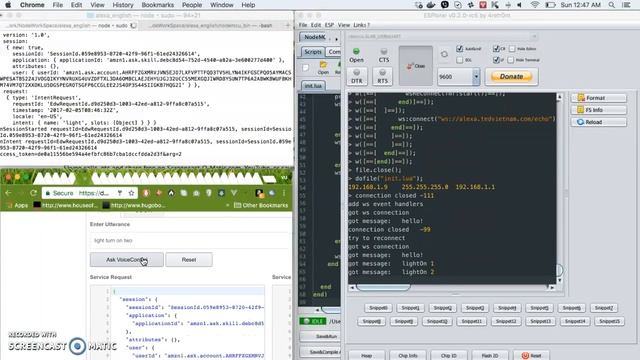Click the Chrome back arrow
Screen dimensions: 640x360
[9, 193]
